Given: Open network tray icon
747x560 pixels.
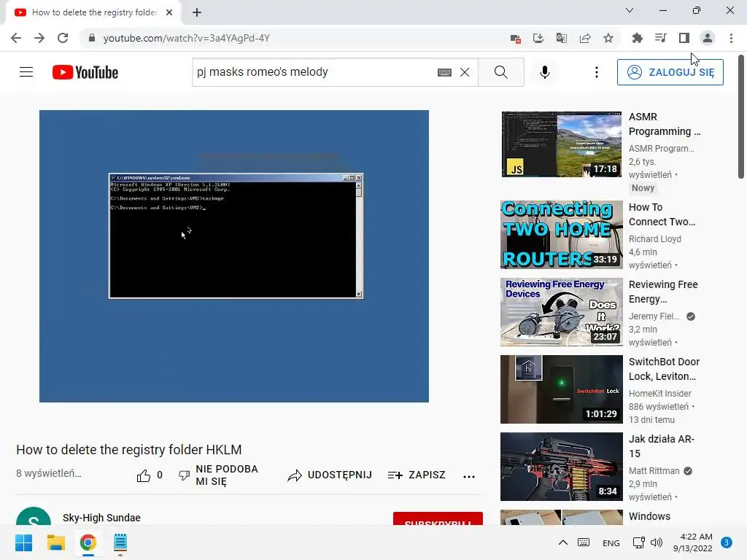Looking at the screenshot, I should click(638, 542).
